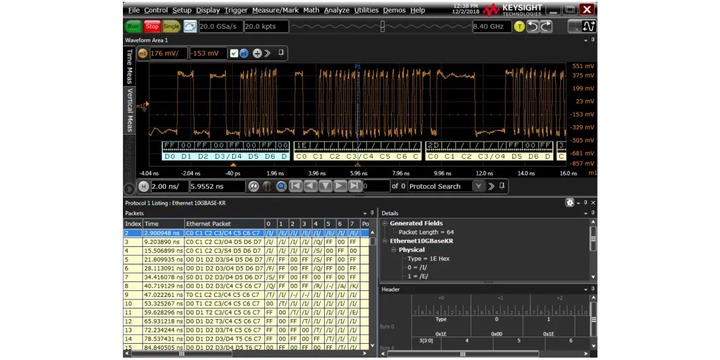Go to the next search result
The height and width of the screenshot is (360, 720).
pos(340,186)
